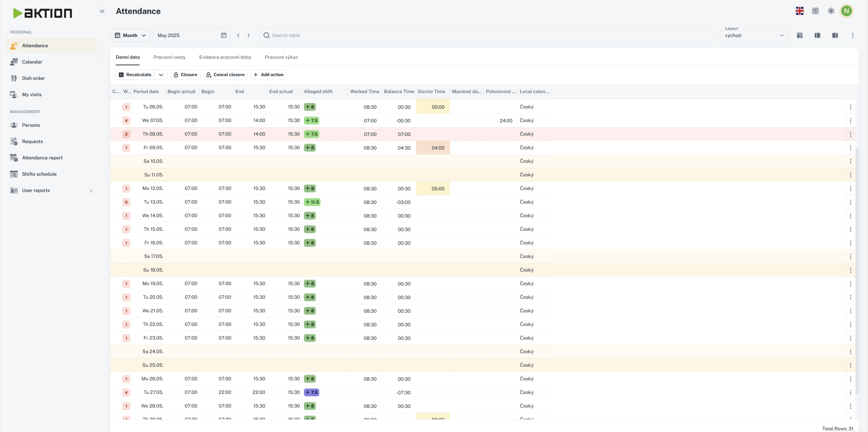868x432 pixels.
Task: Toggle the left side panel icon
Action: pos(817,35)
